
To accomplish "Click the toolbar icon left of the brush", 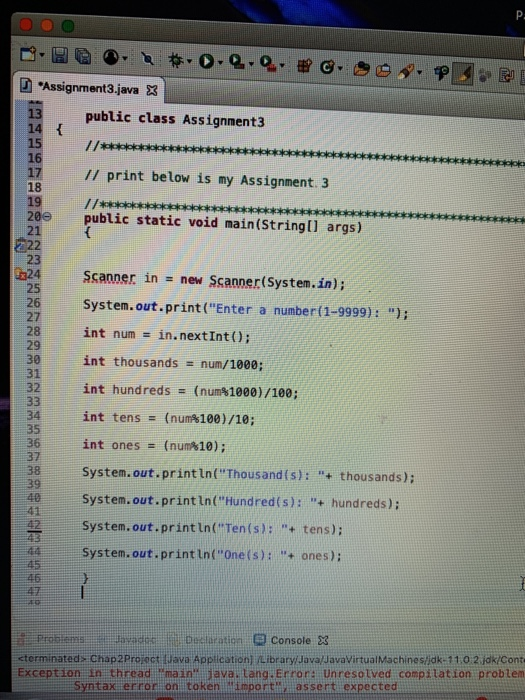I will [441, 73].
